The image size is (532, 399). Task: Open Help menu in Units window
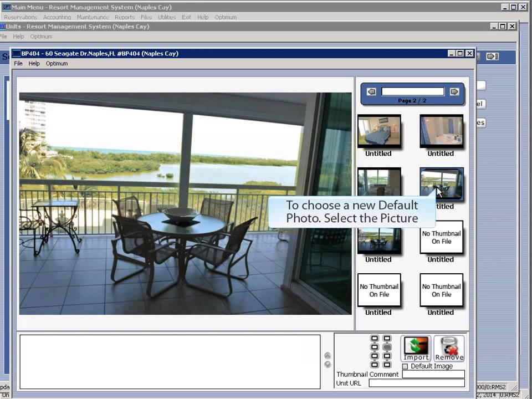coord(18,37)
